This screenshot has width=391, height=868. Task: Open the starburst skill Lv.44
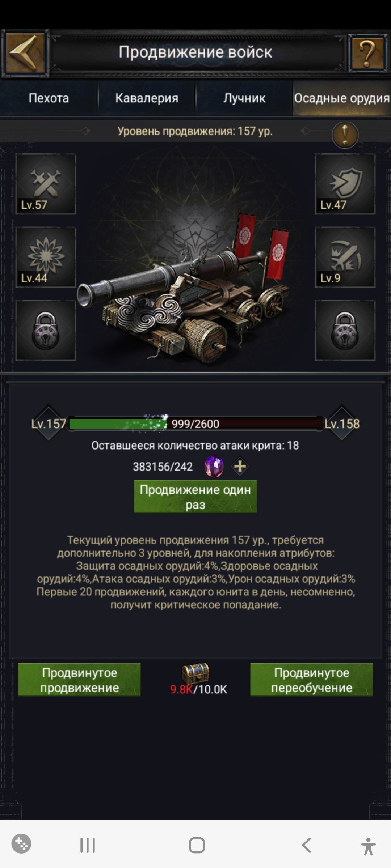tap(46, 257)
